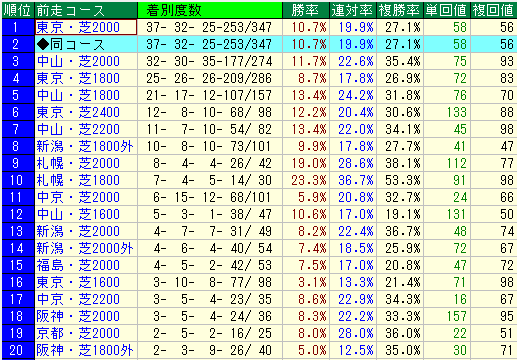Select the 東京・芝2000 course cell
The width and height of the screenshot is (517, 360).
pos(86,27)
